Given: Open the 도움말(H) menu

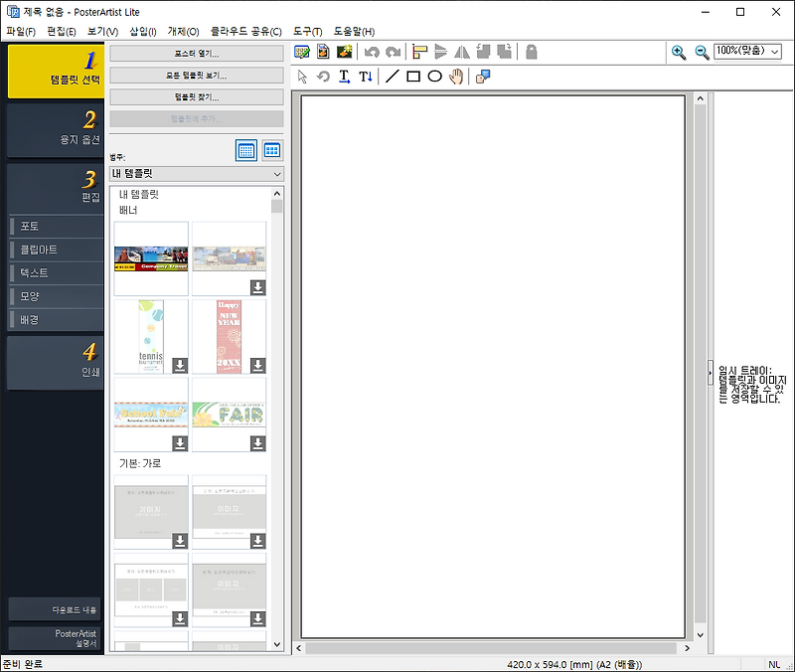Looking at the screenshot, I should 354,32.
